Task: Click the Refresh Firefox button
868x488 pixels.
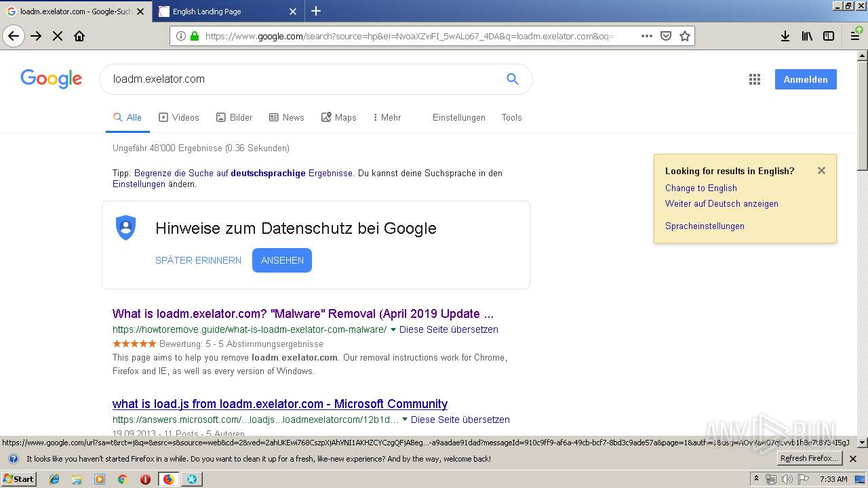Action: coord(810,459)
